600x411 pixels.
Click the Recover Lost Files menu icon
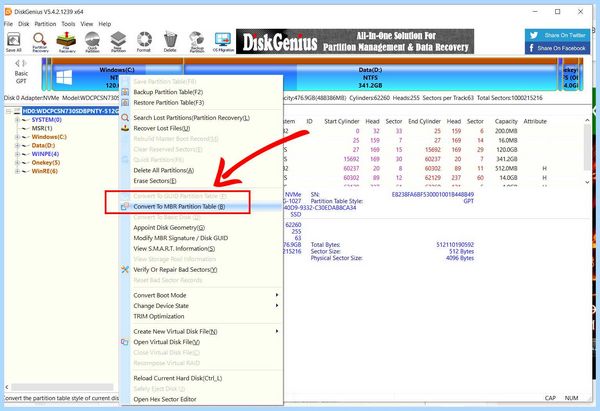125,128
